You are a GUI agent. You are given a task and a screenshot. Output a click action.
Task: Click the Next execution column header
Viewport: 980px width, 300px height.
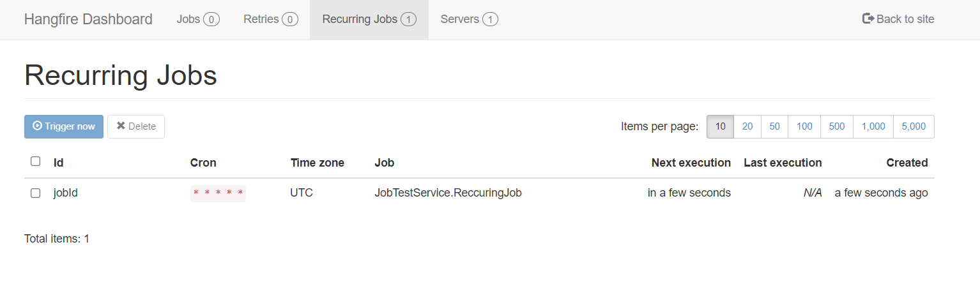pyautogui.click(x=691, y=163)
